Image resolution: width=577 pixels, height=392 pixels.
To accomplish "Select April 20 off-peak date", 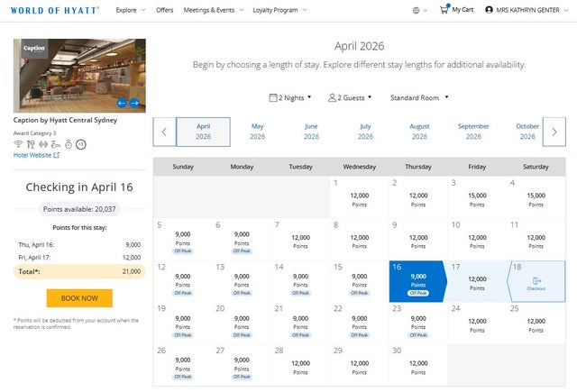I will pyautogui.click(x=242, y=324).
